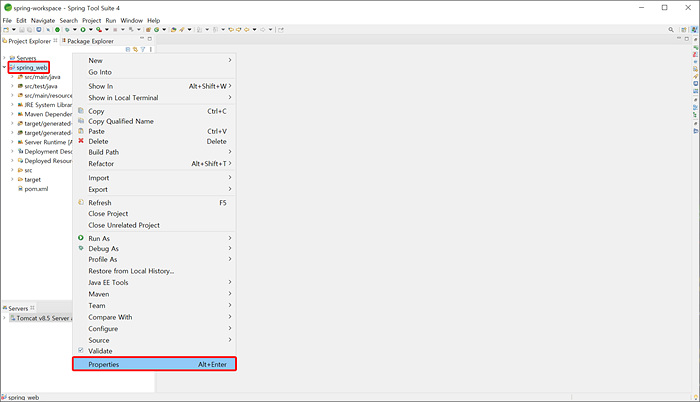Click the green Run toolbar button
The height and width of the screenshot is (402, 700).
click(83, 29)
